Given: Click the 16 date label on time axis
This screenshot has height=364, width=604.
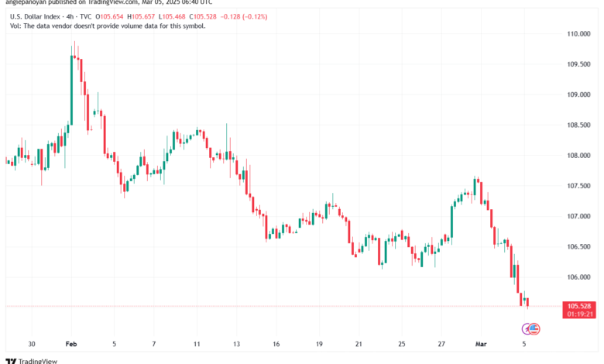Looking at the screenshot, I should click(276, 344).
